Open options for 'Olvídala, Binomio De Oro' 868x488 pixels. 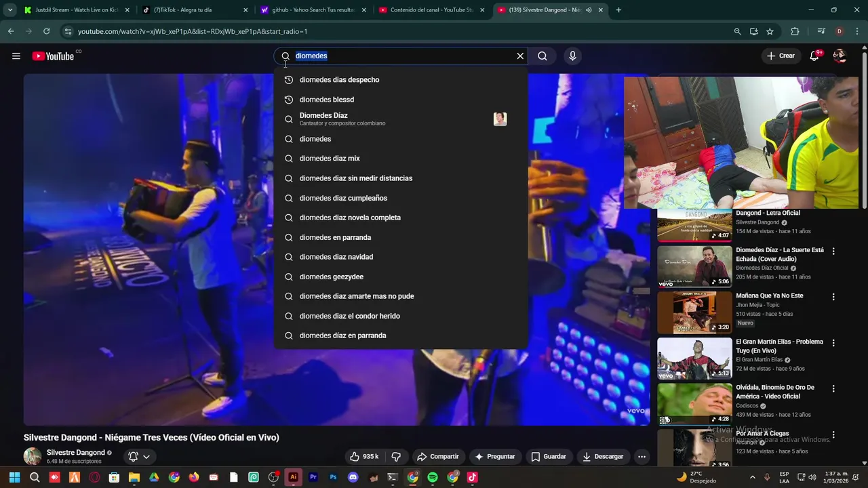(x=833, y=388)
